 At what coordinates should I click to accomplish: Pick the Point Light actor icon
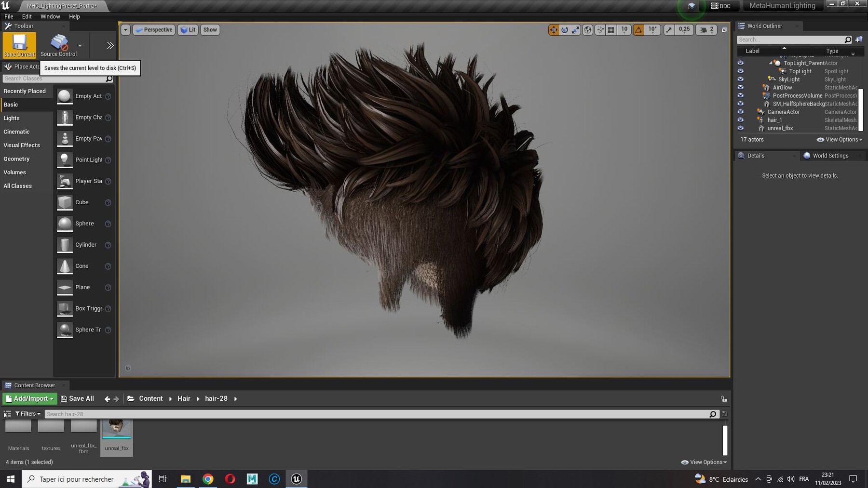[65, 160]
